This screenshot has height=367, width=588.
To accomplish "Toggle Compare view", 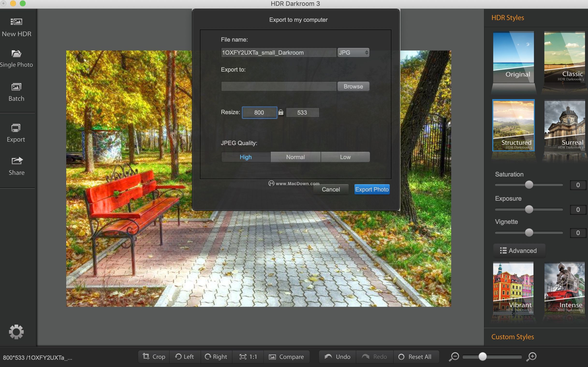I will click(x=286, y=357).
